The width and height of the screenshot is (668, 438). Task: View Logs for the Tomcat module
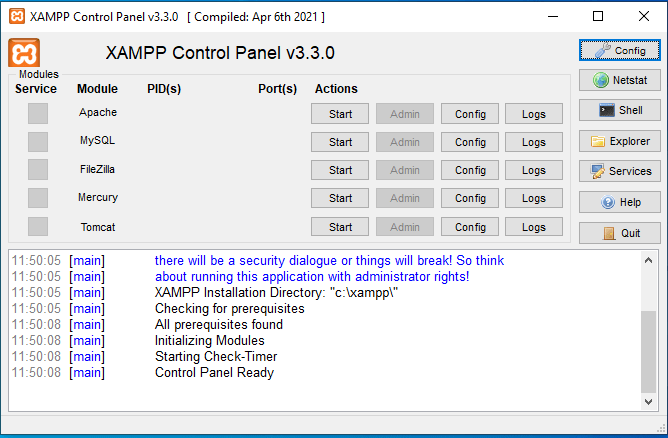pyautogui.click(x=534, y=227)
